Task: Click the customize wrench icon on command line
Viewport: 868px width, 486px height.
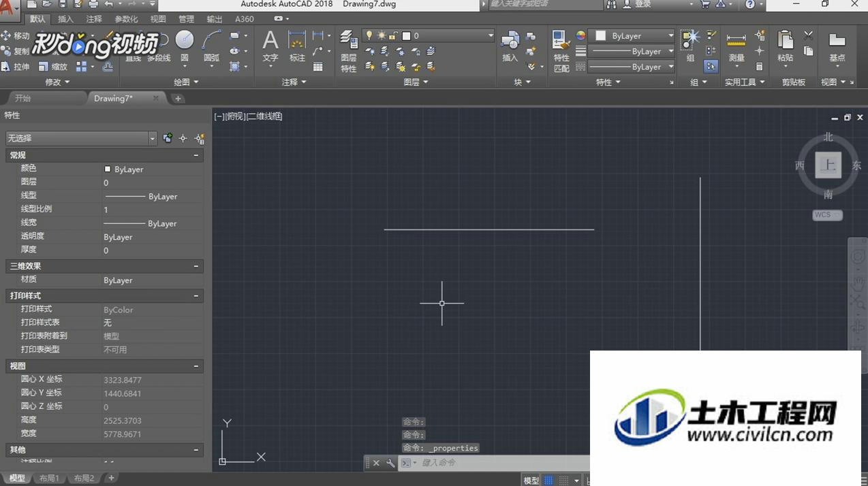Action: (x=390, y=463)
